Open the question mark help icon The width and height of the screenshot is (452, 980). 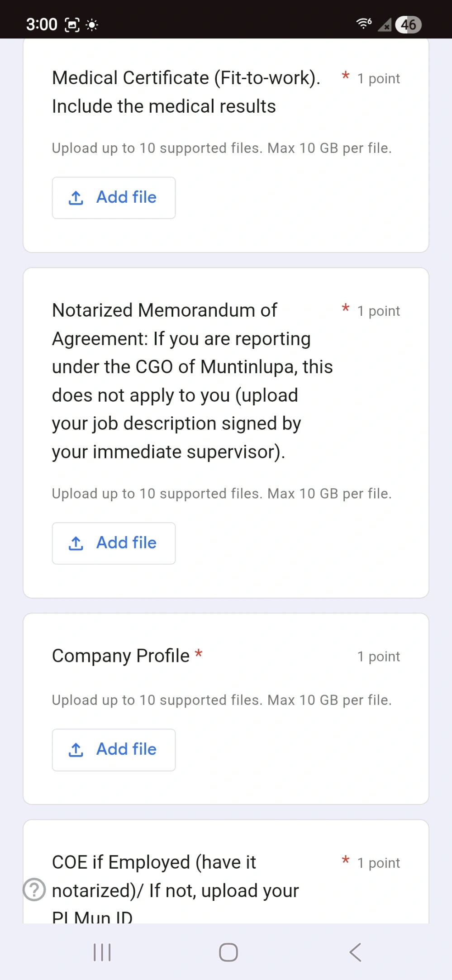pos(34,890)
